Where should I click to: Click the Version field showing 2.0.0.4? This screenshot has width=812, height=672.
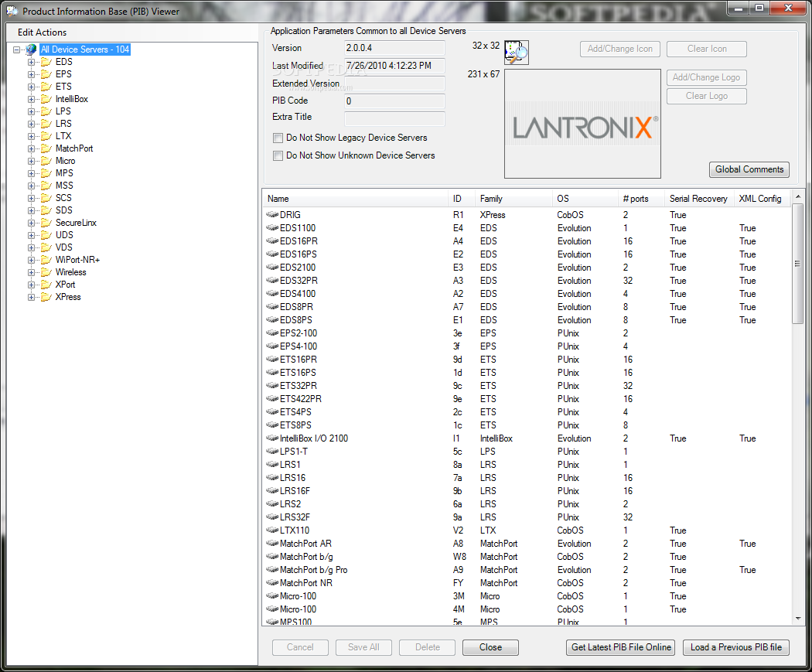pos(394,48)
